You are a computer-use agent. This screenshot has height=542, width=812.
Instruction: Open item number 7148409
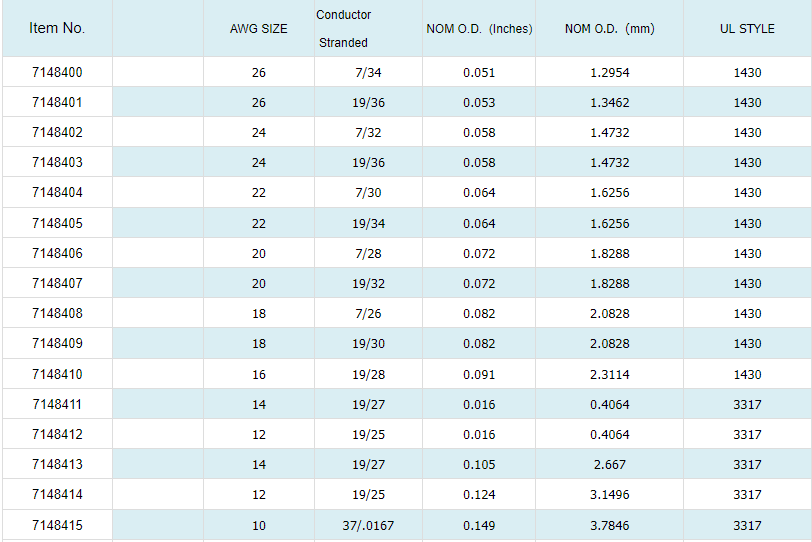[x=57, y=344]
